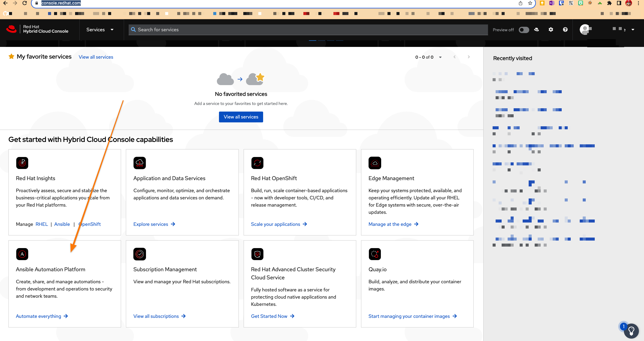Image resolution: width=644 pixels, height=341 pixels.
Task: Click the star on My favorite services heading
Action: pyautogui.click(x=11, y=56)
